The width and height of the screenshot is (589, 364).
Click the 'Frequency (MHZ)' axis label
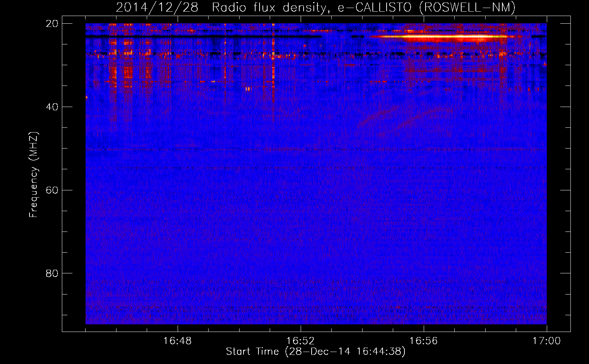click(x=33, y=175)
